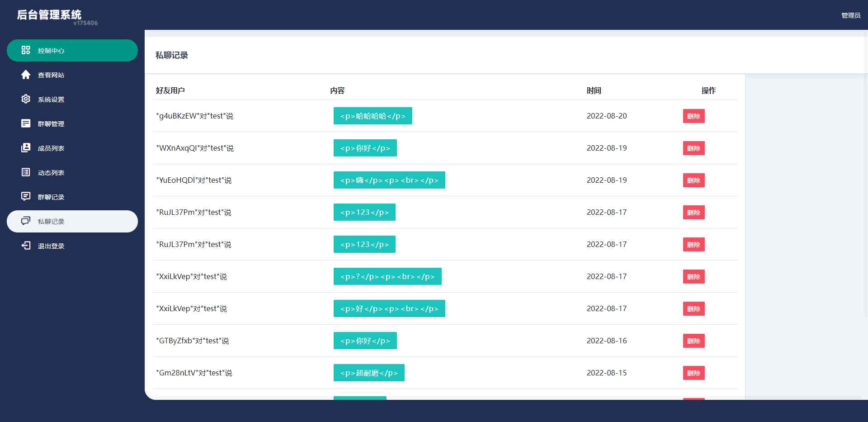Open 控制中心 menu item
868x422 pixels.
72,50
